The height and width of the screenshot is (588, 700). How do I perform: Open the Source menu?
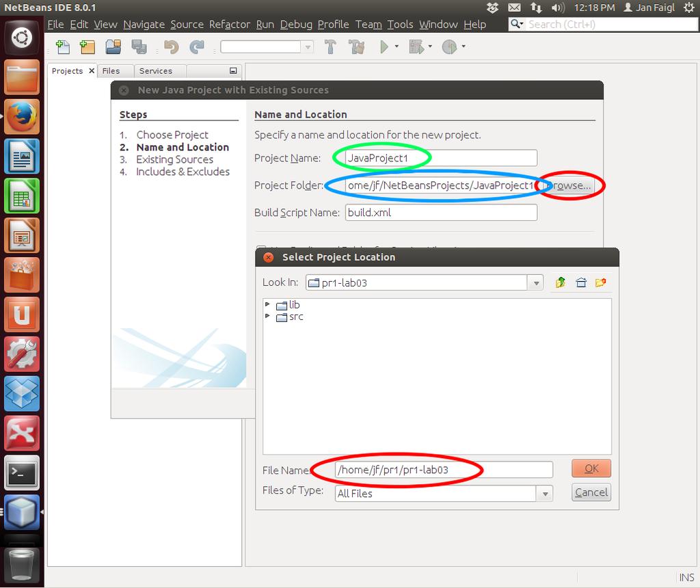click(x=187, y=24)
